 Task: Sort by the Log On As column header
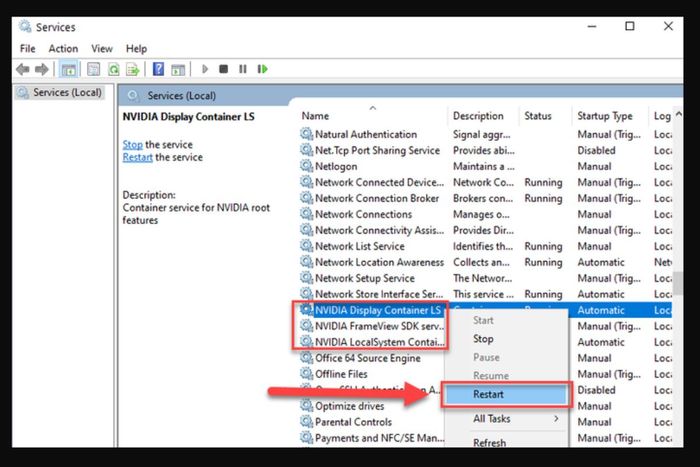[x=661, y=116]
